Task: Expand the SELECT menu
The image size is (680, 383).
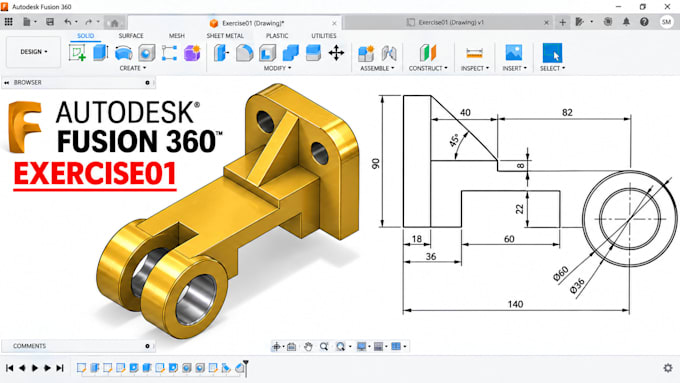Action: [552, 68]
